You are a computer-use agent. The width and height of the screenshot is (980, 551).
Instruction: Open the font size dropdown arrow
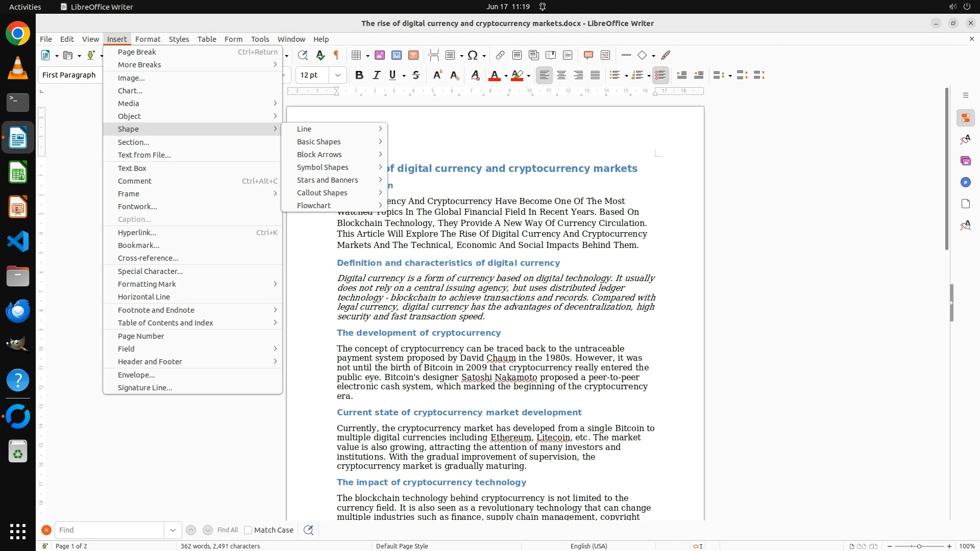338,75
